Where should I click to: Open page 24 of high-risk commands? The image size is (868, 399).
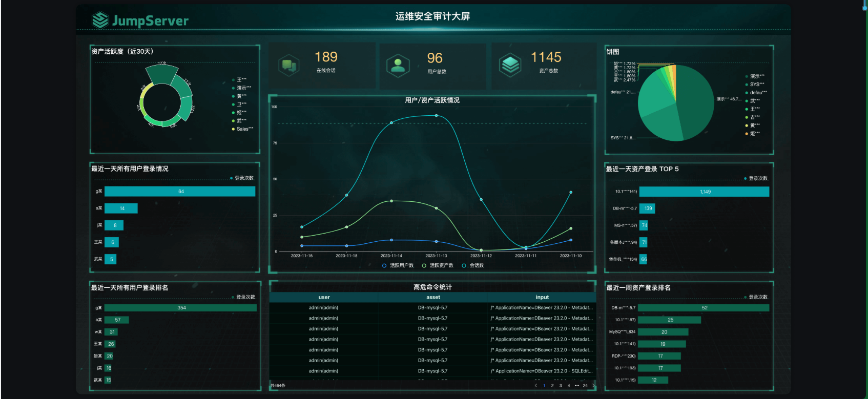point(585,386)
